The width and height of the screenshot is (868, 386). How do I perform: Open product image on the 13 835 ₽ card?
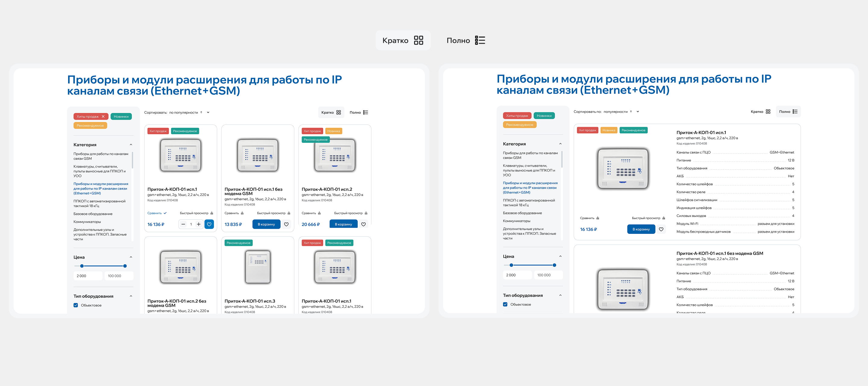(258, 155)
